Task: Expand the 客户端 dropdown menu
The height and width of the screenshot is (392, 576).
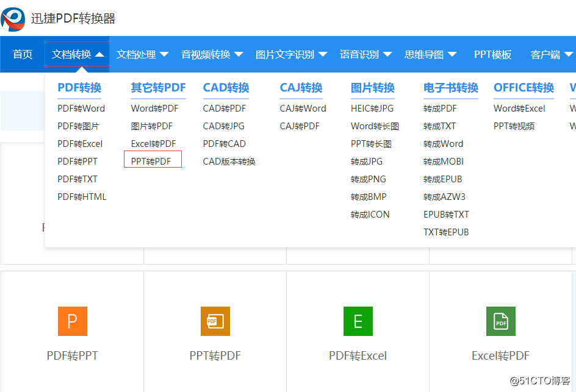Action: pyautogui.click(x=552, y=54)
